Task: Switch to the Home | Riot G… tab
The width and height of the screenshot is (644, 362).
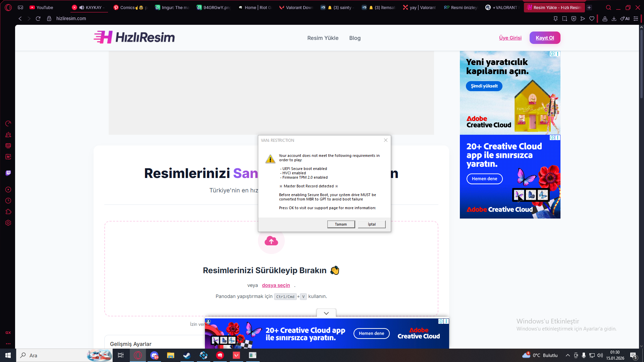Action: (x=255, y=7)
